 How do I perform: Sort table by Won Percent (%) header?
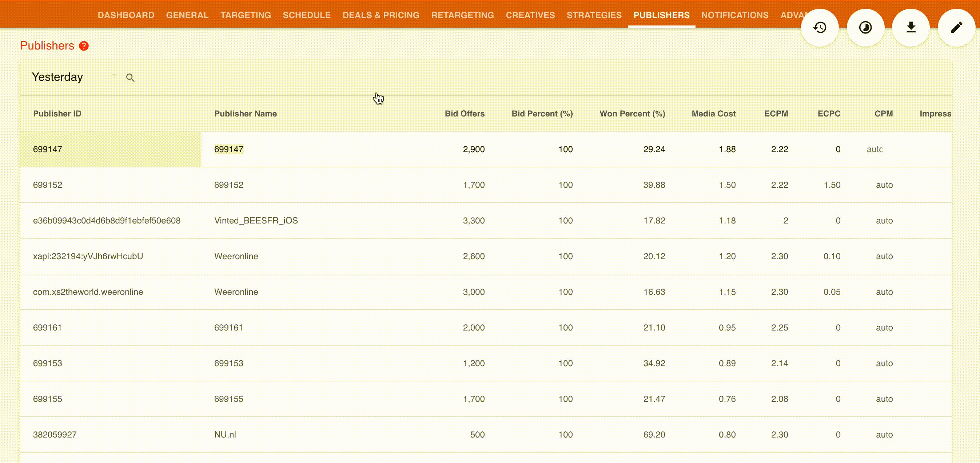click(x=632, y=114)
